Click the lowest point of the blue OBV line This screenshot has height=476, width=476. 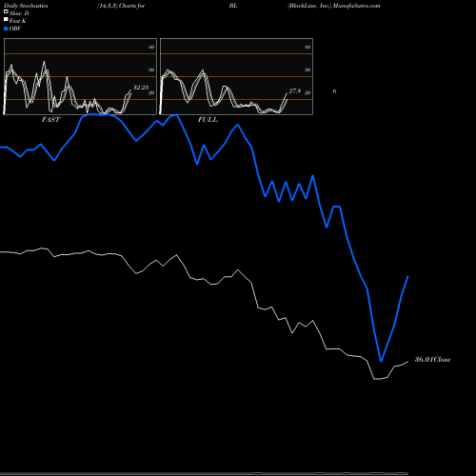381,361
